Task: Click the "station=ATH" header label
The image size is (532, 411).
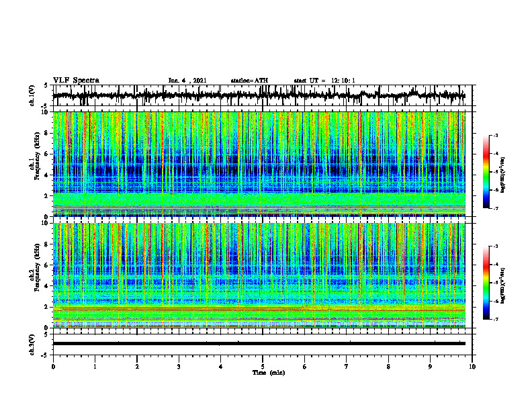Action: 249,81
